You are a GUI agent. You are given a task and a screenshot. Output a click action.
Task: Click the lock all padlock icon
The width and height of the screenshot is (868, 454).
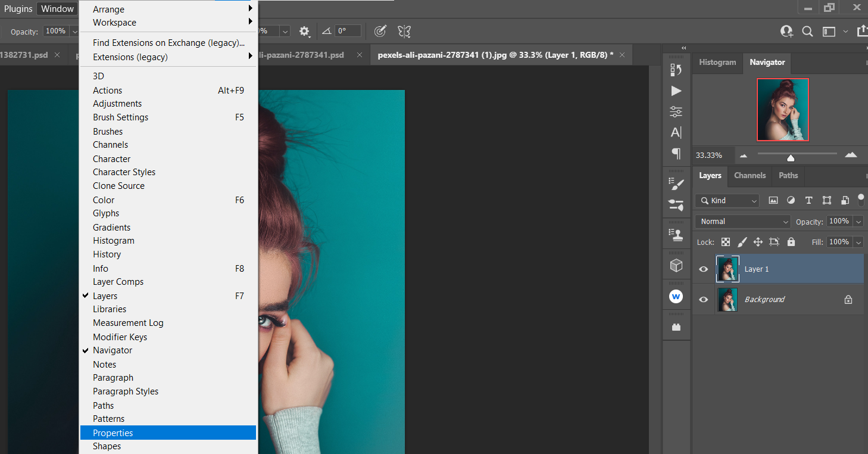791,242
